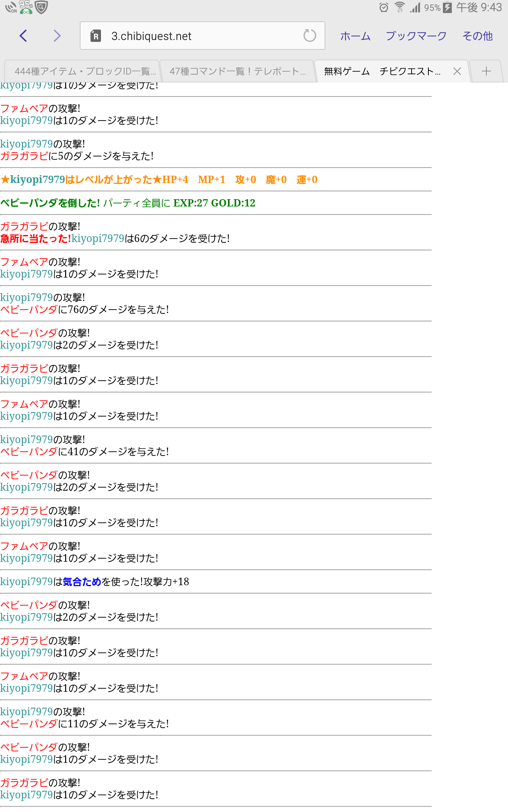This screenshot has height=812, width=508.
Task: Go back with the browser back arrow
Action: click(x=23, y=36)
